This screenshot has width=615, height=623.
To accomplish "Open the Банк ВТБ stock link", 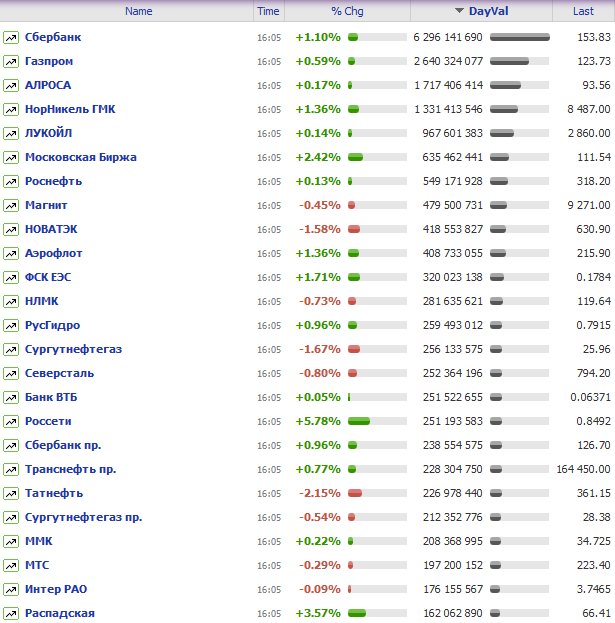I will tap(54, 397).
